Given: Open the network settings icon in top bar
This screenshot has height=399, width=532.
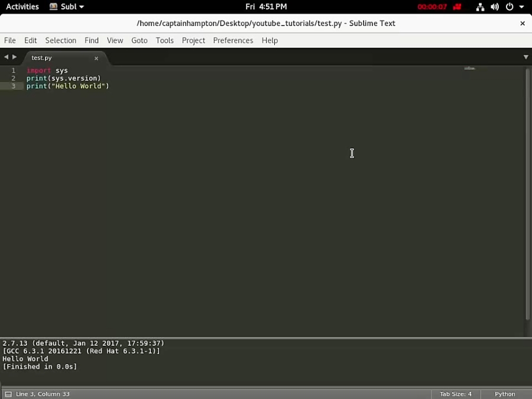Looking at the screenshot, I should pos(480,7).
